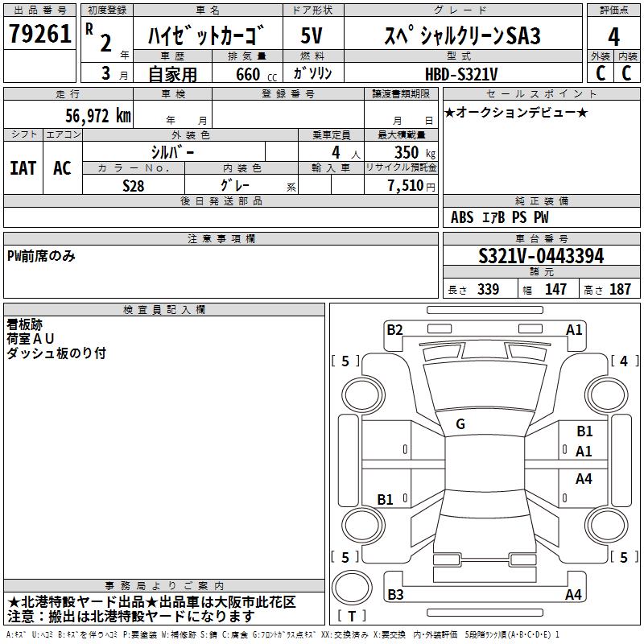Select exterior color シルバー
Viewport: 644px width, 644px height.
point(172,152)
